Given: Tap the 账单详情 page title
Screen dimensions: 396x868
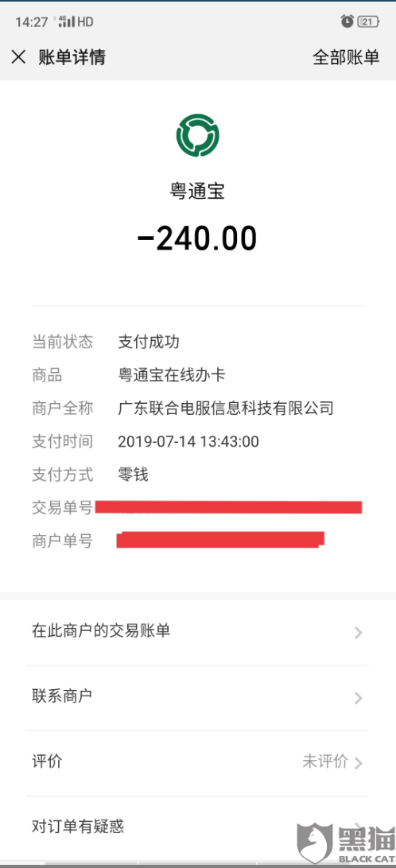Looking at the screenshot, I should coord(72,57).
